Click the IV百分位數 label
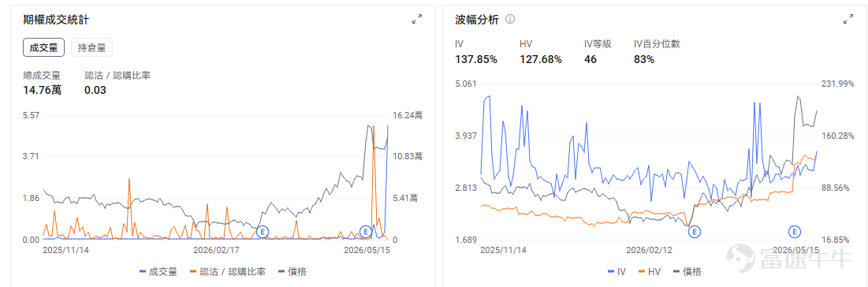 pyautogui.click(x=657, y=44)
